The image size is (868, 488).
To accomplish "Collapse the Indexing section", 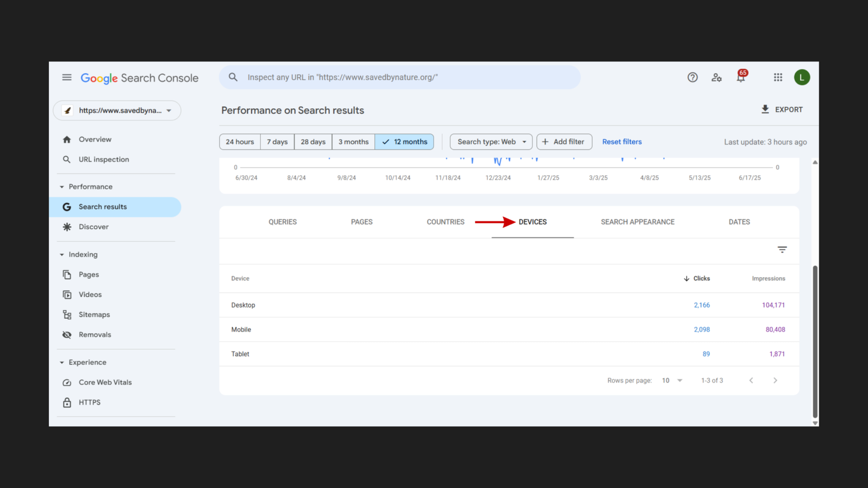I will pyautogui.click(x=62, y=254).
